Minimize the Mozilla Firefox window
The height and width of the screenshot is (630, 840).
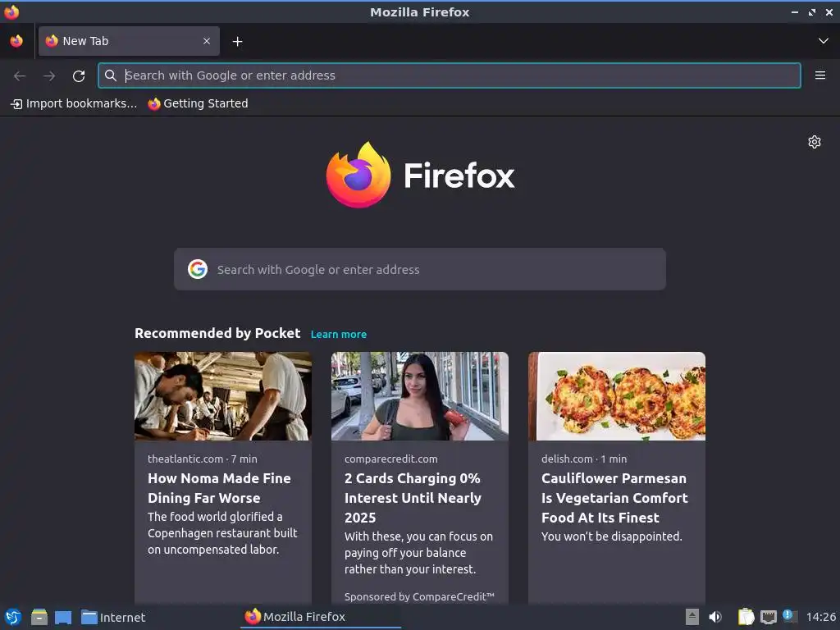794,11
